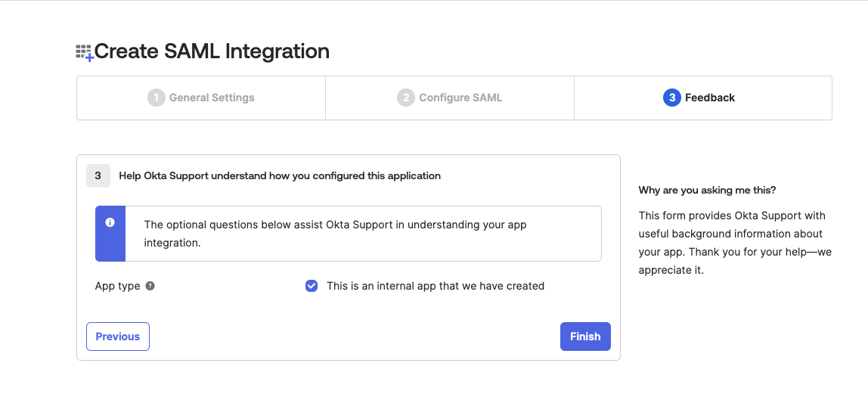Click the info icon in the blue banner

110,222
